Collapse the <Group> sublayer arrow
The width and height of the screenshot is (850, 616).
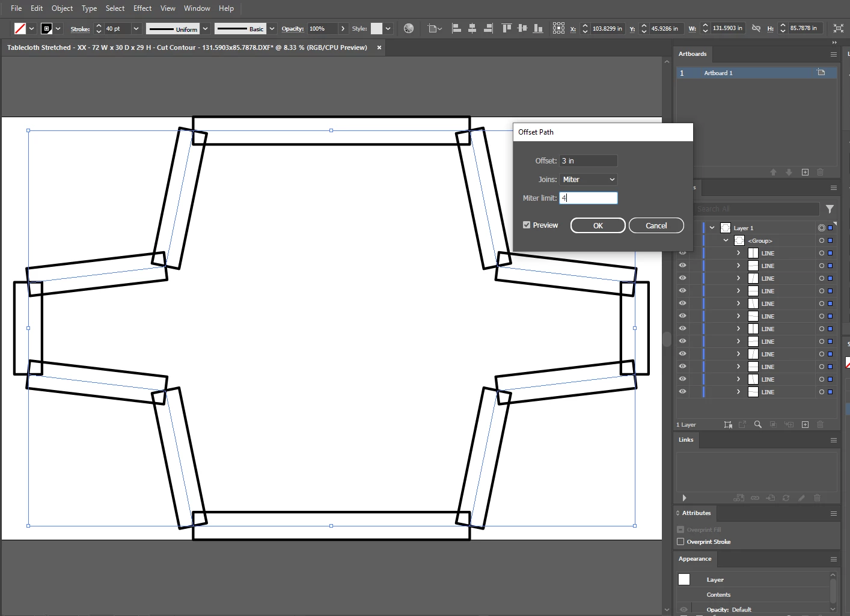(x=726, y=240)
